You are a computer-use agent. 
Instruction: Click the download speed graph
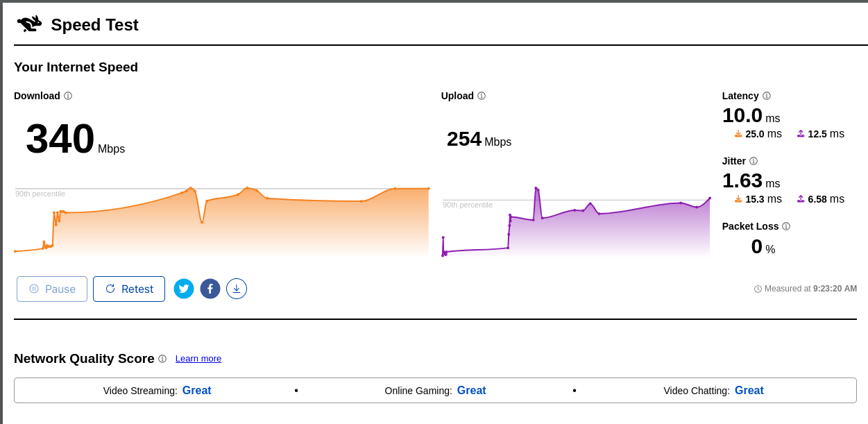pyautogui.click(x=221, y=221)
